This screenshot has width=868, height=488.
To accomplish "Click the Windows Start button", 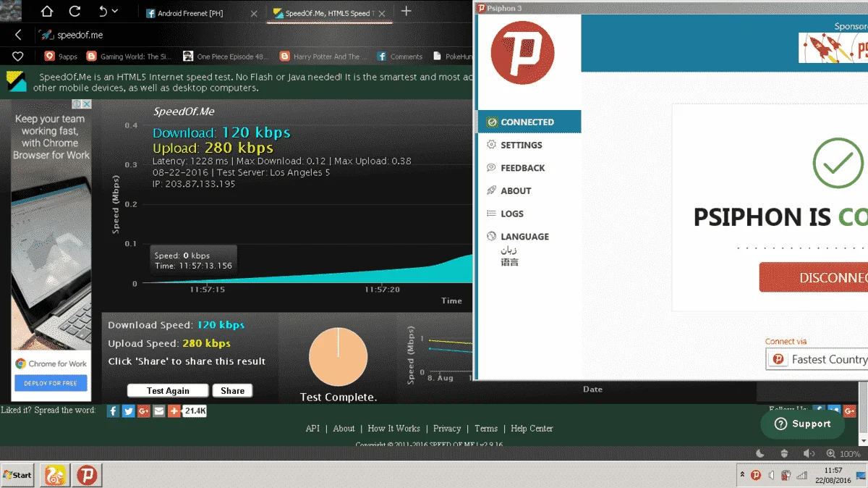I will coord(17,475).
